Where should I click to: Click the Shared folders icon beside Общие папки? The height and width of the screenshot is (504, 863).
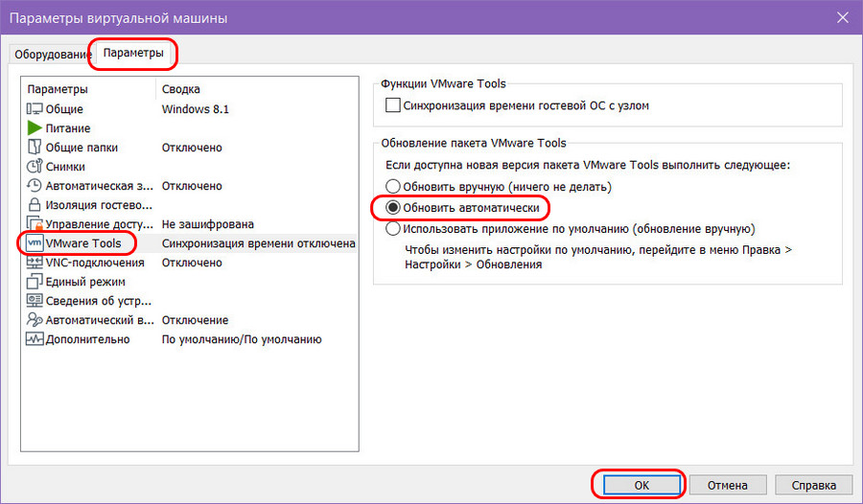click(35, 147)
